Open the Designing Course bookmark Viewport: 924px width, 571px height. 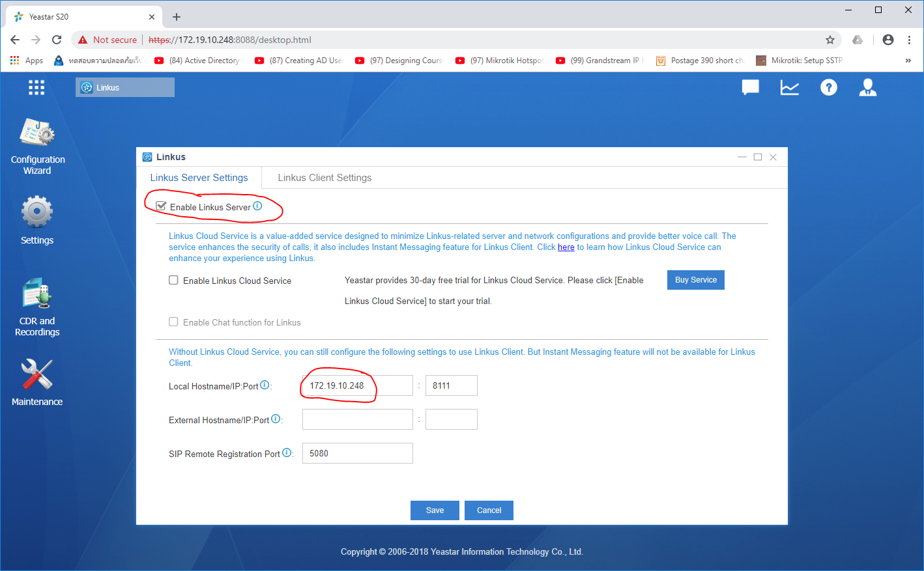click(x=399, y=61)
